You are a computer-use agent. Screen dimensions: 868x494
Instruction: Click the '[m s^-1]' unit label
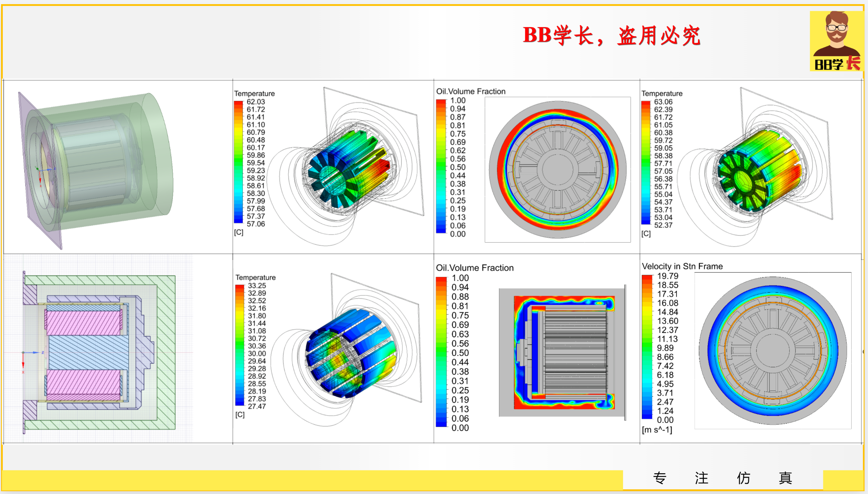click(x=657, y=430)
